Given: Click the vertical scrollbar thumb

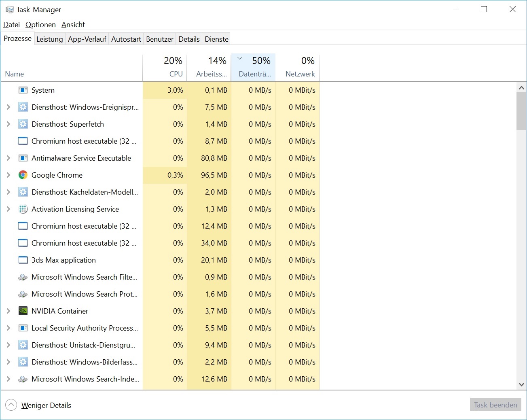Looking at the screenshot, I should (521, 111).
